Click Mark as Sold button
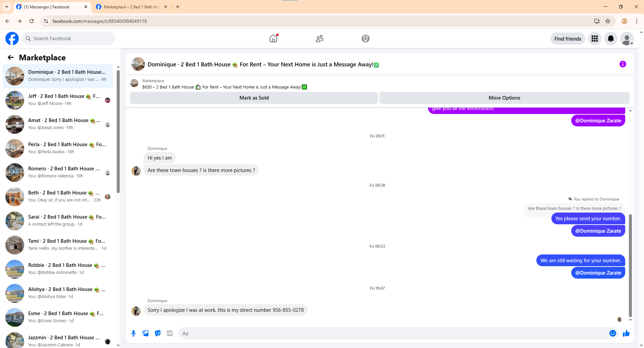 [x=254, y=98]
